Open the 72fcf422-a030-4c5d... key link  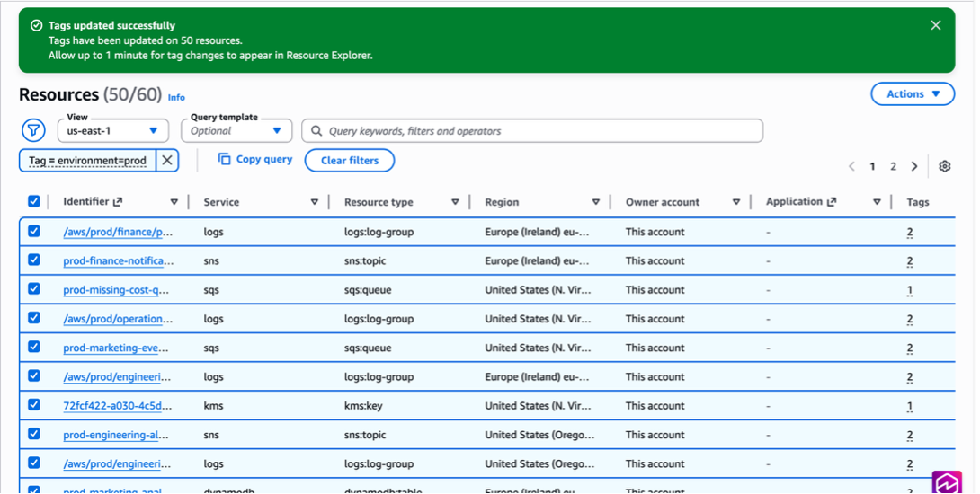pos(118,406)
